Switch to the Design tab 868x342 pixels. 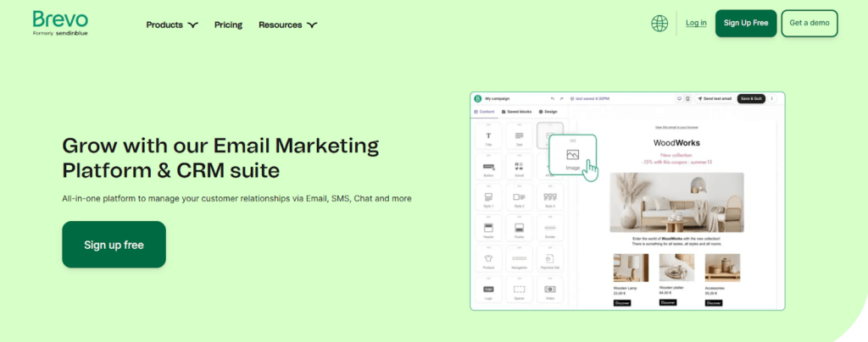coord(548,112)
